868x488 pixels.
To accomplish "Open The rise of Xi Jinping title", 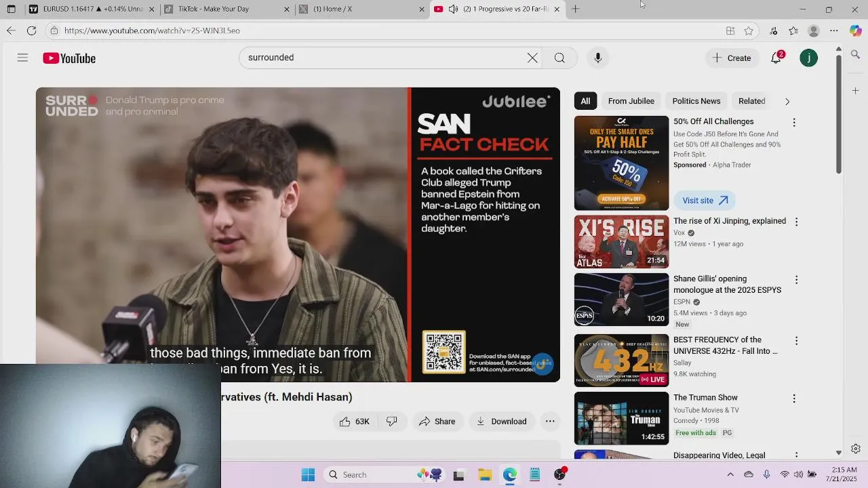I will coord(730,221).
